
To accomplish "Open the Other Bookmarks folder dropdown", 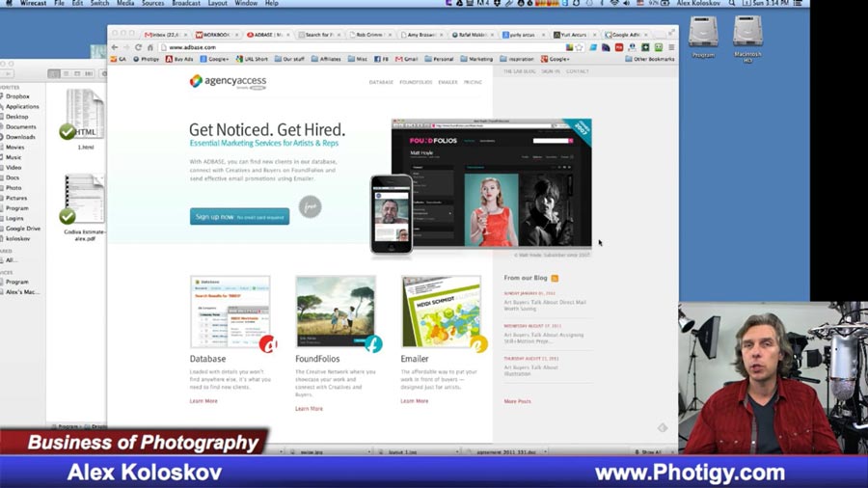I will click(649, 59).
